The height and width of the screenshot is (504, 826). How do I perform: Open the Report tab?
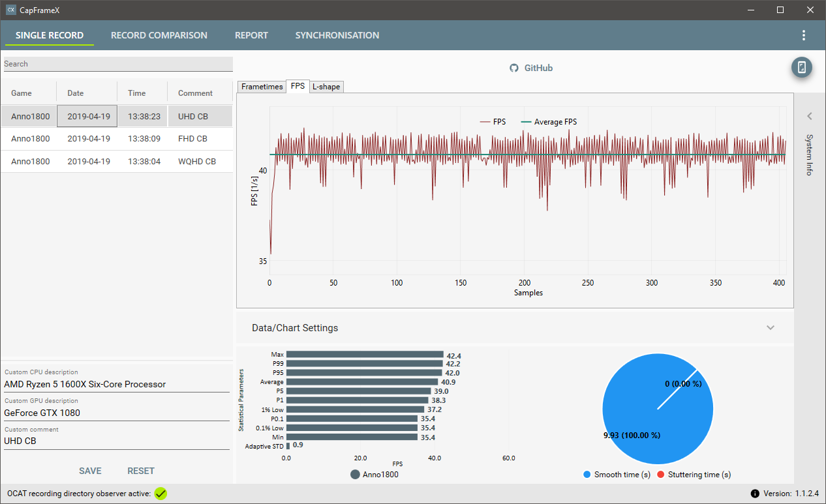pos(251,35)
